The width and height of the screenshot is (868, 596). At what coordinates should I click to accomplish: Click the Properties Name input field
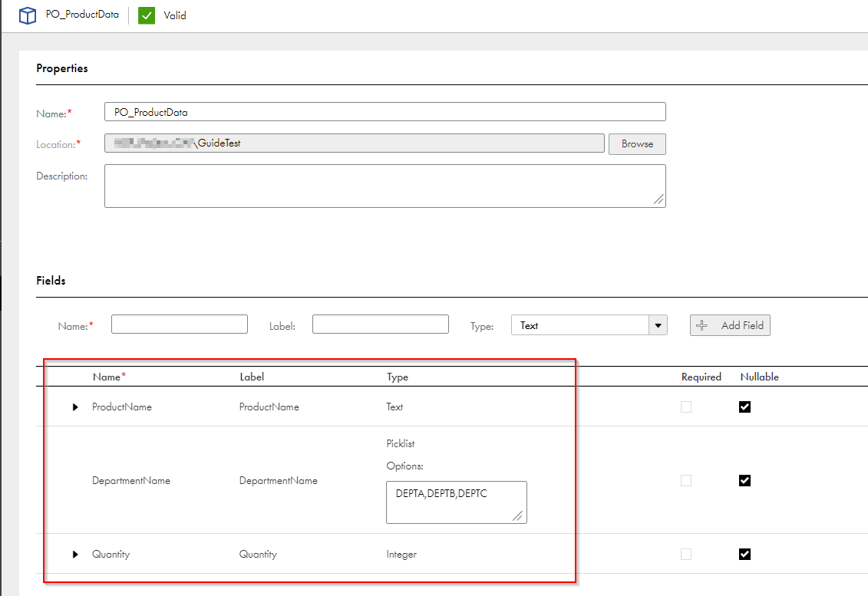[384, 112]
